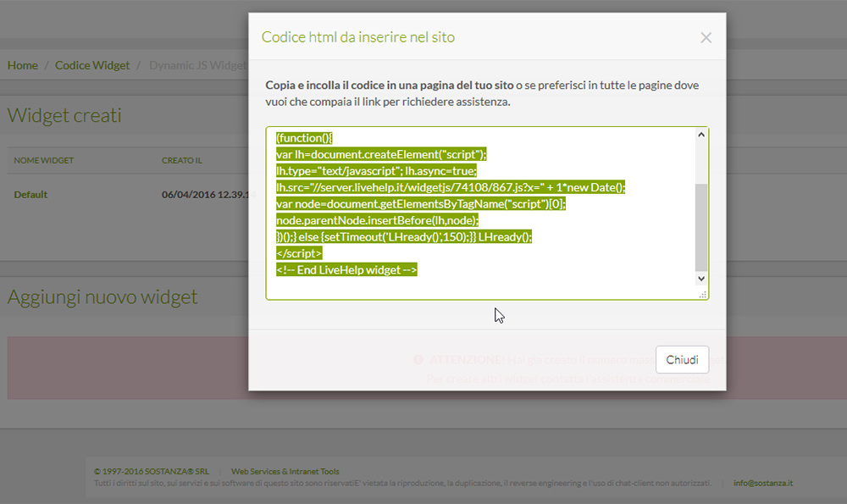Click the lh.src server.livehelp.it code line
The image size is (847, 504).
coord(451,187)
